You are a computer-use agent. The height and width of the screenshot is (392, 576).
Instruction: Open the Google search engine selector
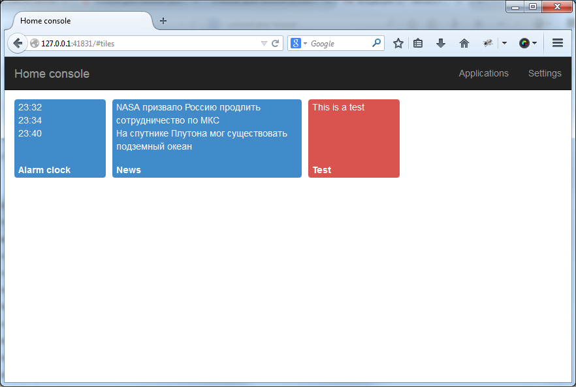coord(298,43)
